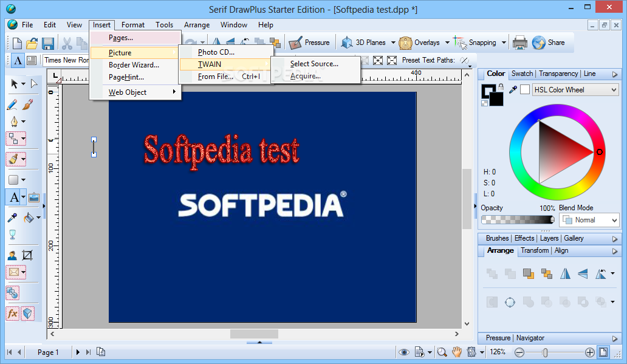Toggle Snapping on or off
The width and height of the screenshot is (627, 364).
[x=475, y=43]
